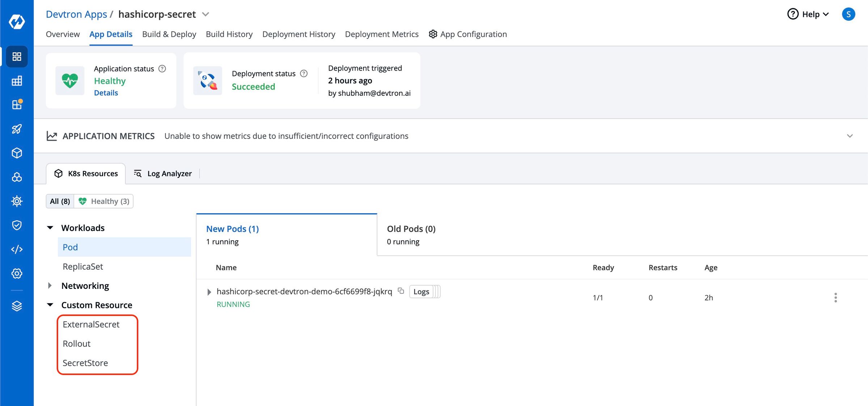
Task: Select the Chart Store hexagons icon
Action: point(17,177)
